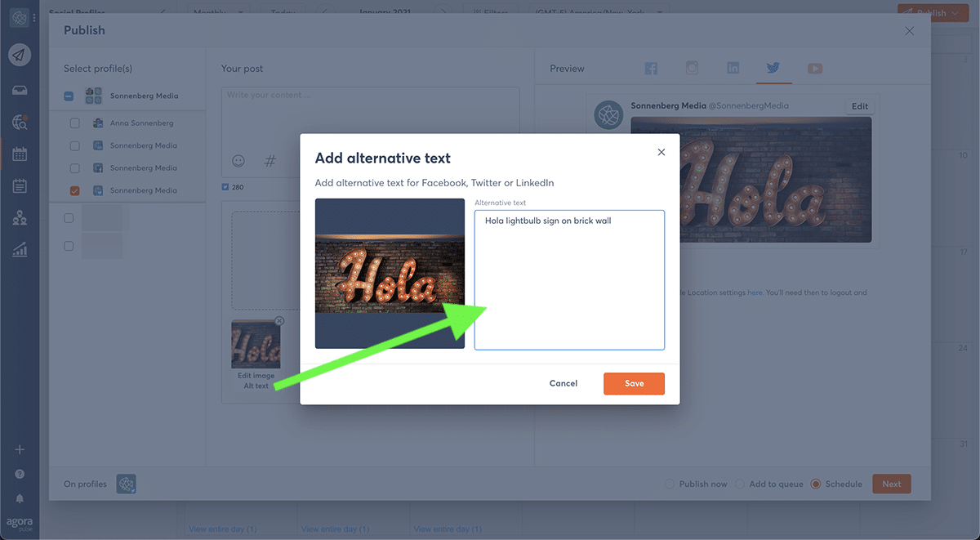Click the Twitter 280 character counter
Screen dimensions: 980x540
point(233,187)
